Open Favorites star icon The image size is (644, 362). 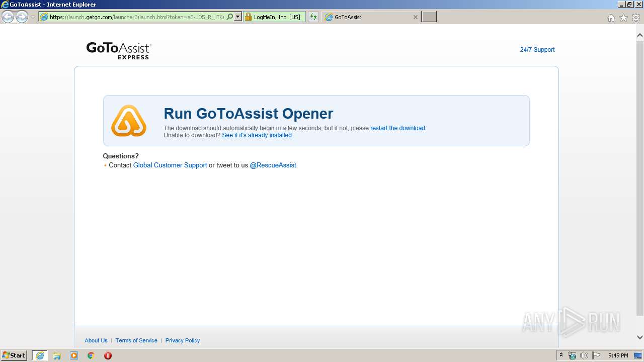[x=623, y=18]
